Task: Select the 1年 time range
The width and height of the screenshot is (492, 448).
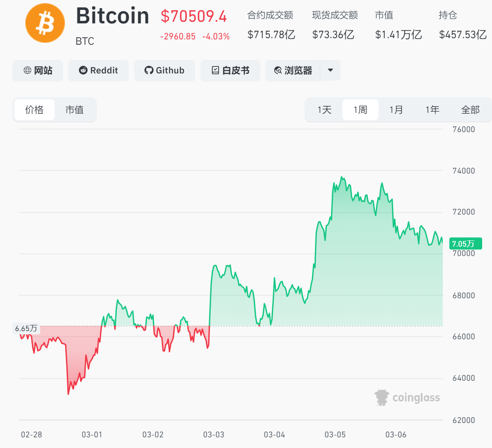Action: (x=432, y=110)
